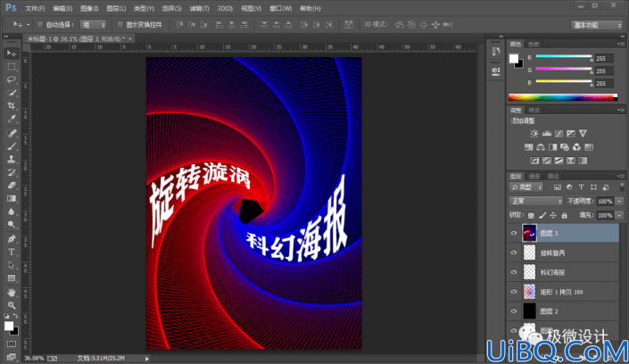Select the Lasso tool
Viewport: 629px width, 364px height.
click(x=12, y=79)
